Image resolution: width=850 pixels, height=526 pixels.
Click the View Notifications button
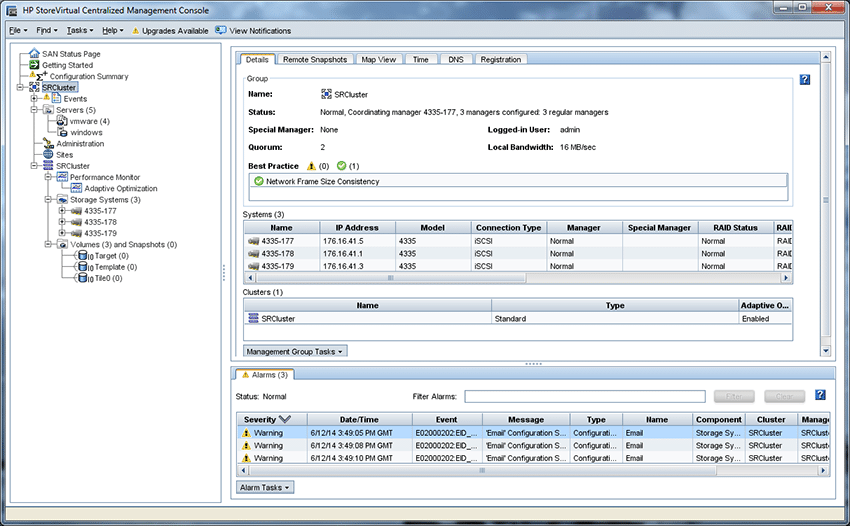(253, 30)
